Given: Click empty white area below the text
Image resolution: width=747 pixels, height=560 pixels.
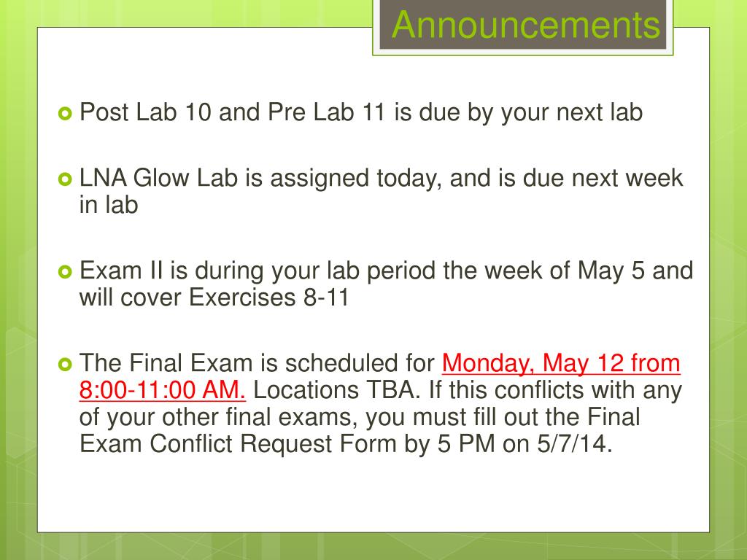Looking at the screenshot, I should (373, 495).
